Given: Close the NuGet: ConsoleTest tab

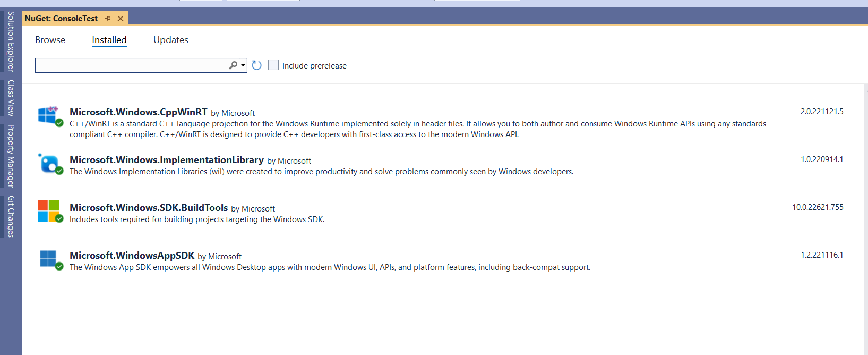Looking at the screenshot, I should pos(121,19).
